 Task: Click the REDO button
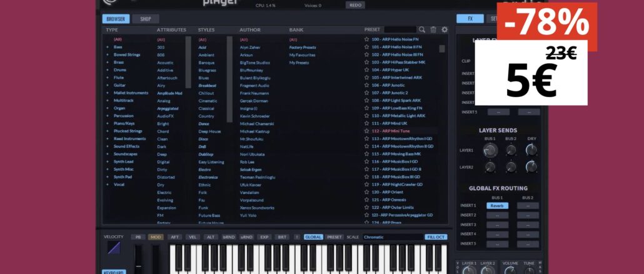tap(355, 6)
